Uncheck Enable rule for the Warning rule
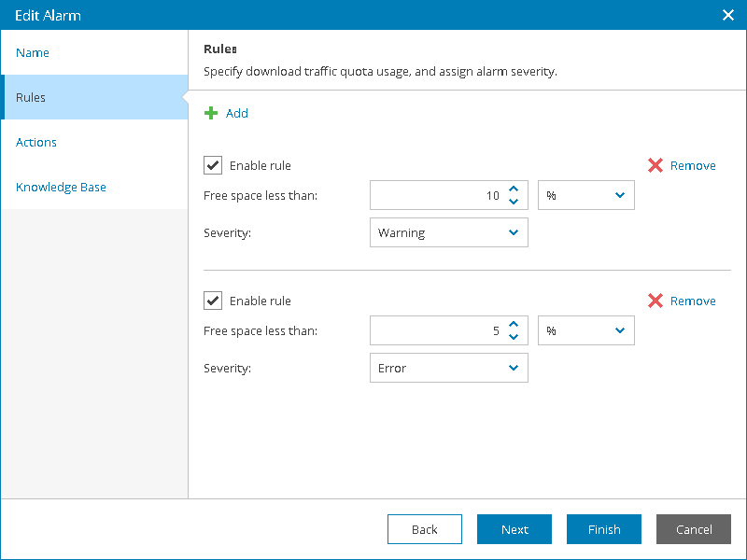The width and height of the screenshot is (747, 560). coord(213,166)
